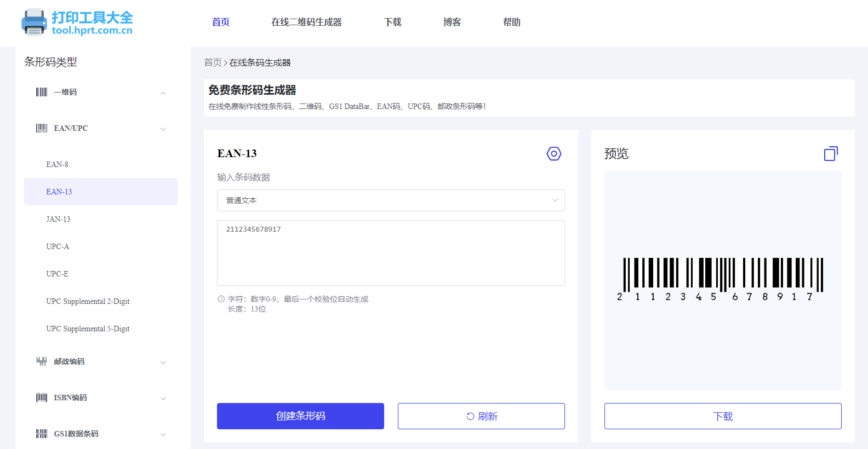
Task: Collapse the 一维码 section chevron
Action: pyautogui.click(x=163, y=93)
